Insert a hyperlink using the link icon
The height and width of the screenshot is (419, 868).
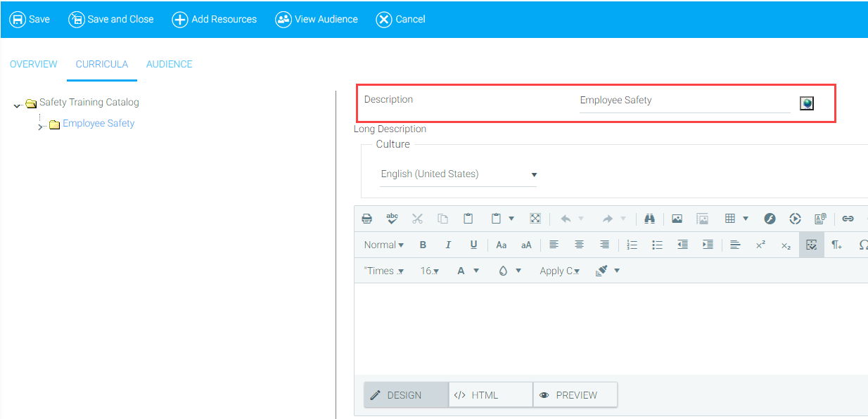848,219
